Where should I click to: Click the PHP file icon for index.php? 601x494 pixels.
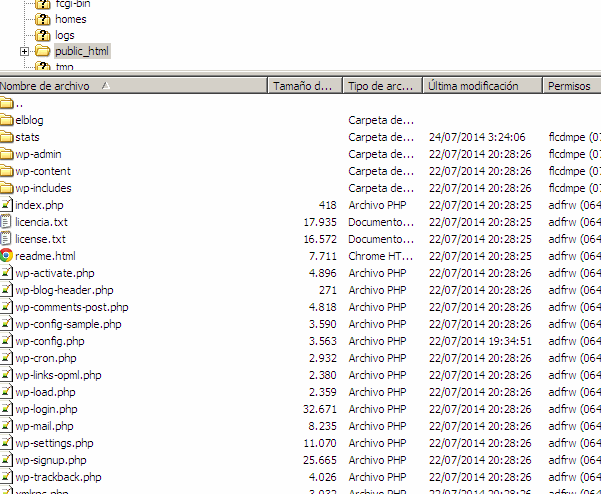(7, 205)
